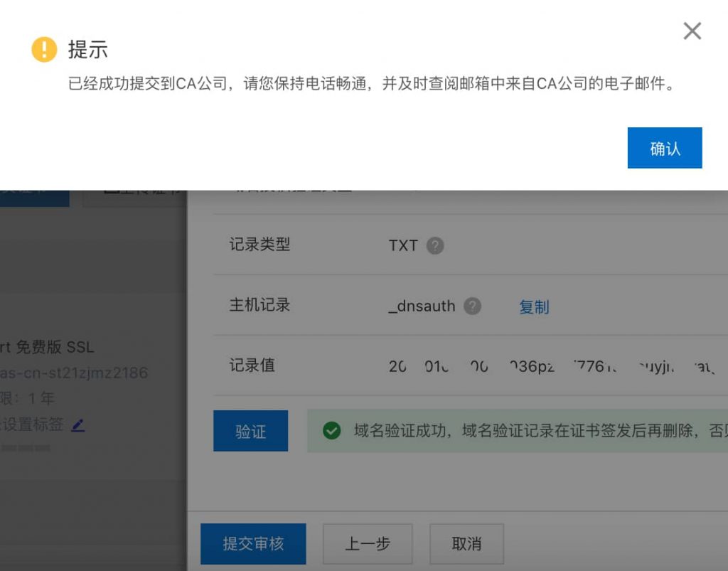Image resolution: width=728 pixels, height=571 pixels.
Task: Click the help icon next to TXT record type
Action: point(435,246)
